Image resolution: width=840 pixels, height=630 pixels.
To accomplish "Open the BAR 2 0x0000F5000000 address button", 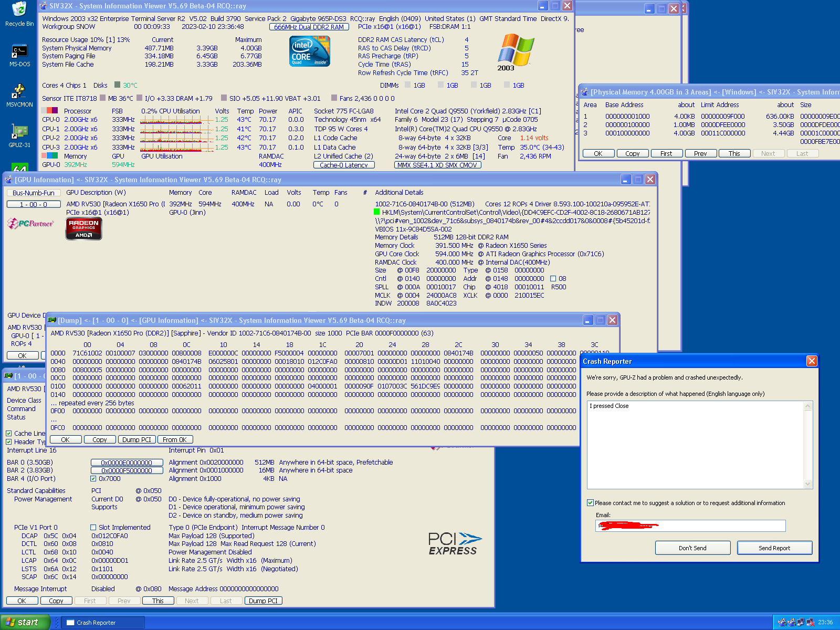I will 127,470.
